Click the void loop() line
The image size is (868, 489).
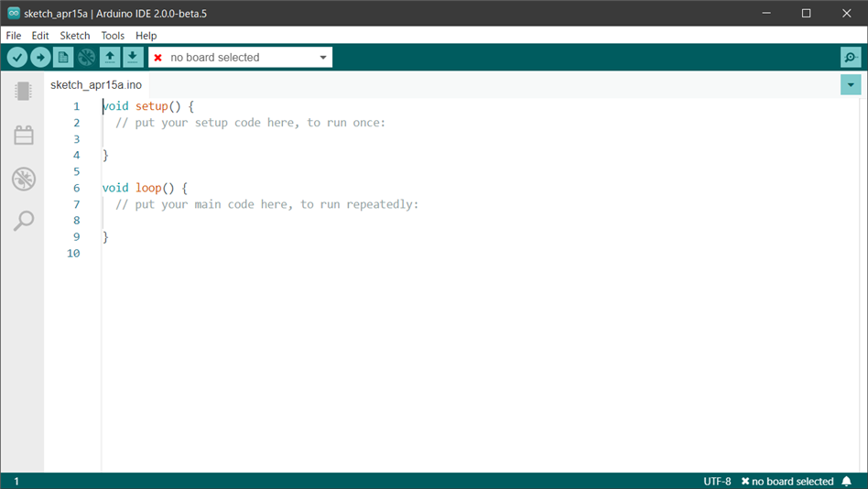(145, 188)
